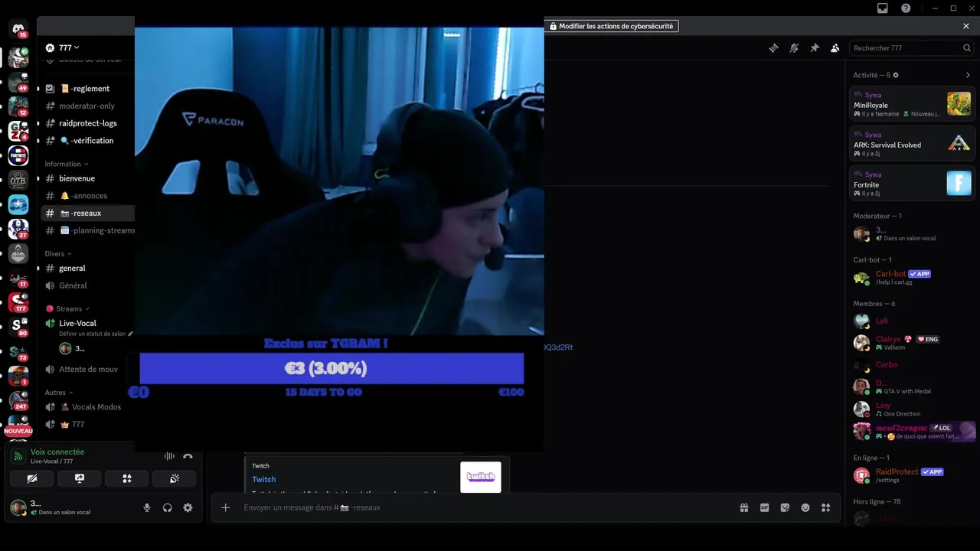Open the emoji picker
Image resolution: width=980 pixels, height=551 pixels.
(805, 507)
